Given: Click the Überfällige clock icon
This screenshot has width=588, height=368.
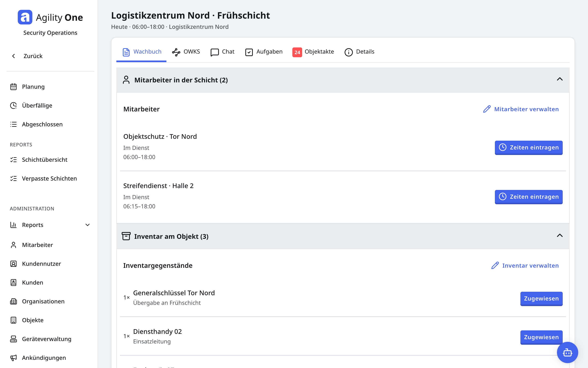Looking at the screenshot, I should 14,105.
